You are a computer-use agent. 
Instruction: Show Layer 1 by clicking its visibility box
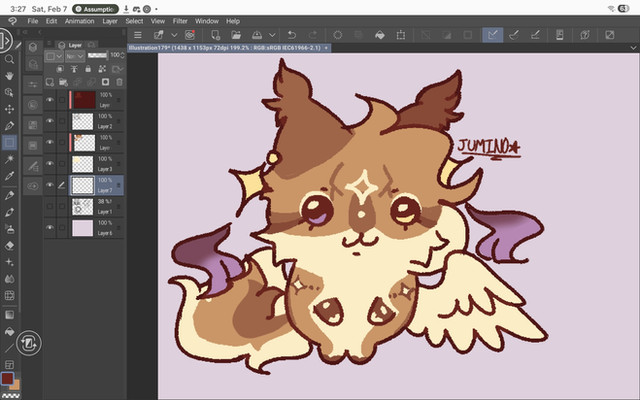click(x=50, y=206)
